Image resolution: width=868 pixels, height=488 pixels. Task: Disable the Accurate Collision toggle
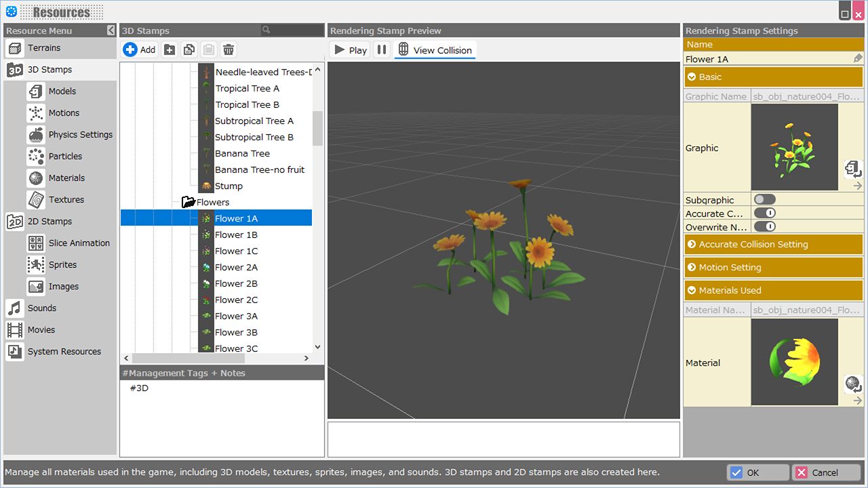click(765, 213)
